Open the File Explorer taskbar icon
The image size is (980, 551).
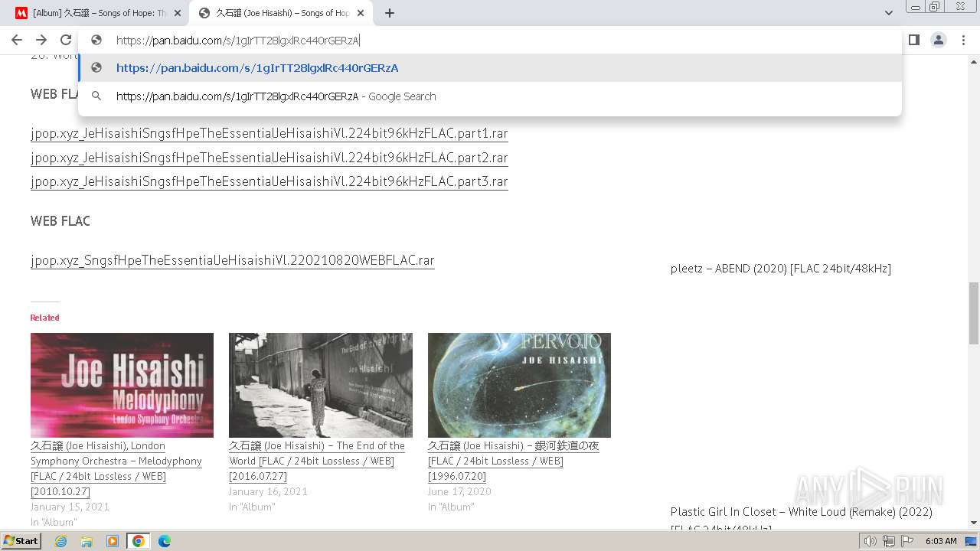coord(87,541)
